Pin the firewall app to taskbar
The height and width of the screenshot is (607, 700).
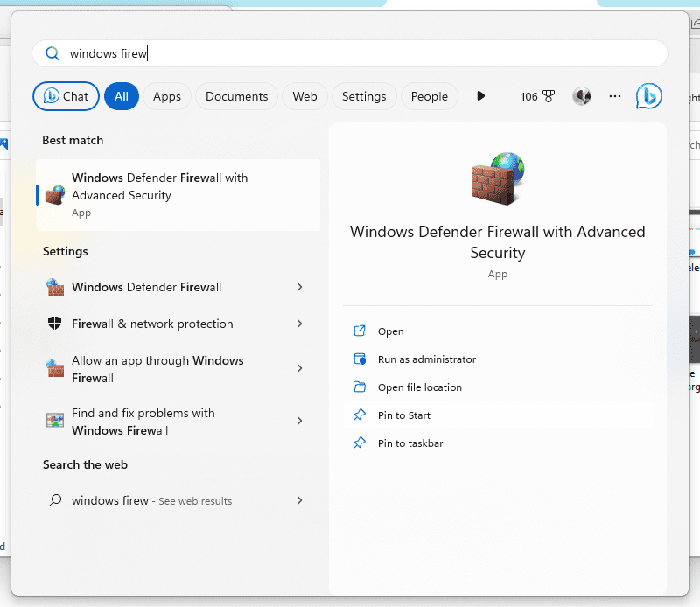pos(409,443)
